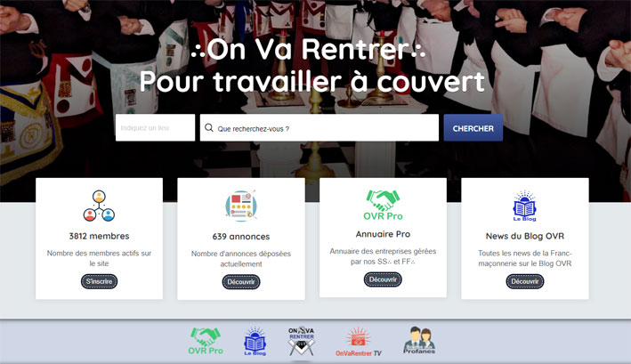
Task: Click Découvrir under 639 annonces
Action: coord(241,281)
